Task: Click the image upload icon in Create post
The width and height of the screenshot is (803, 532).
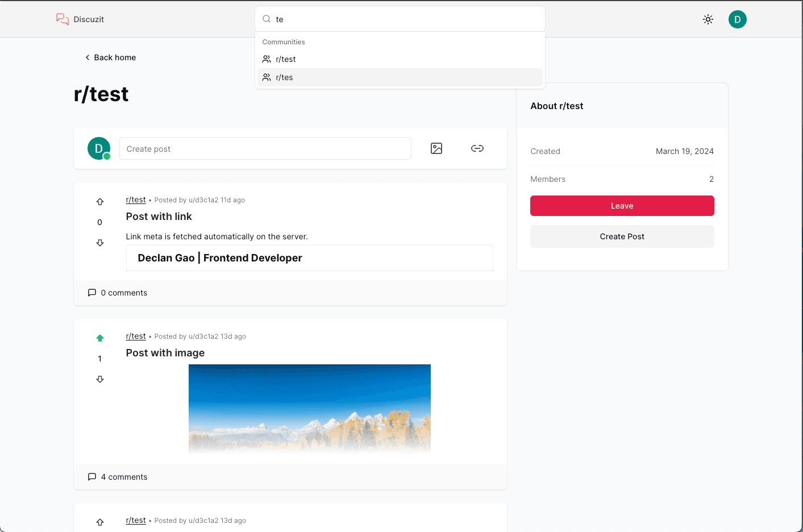Action: tap(436, 148)
